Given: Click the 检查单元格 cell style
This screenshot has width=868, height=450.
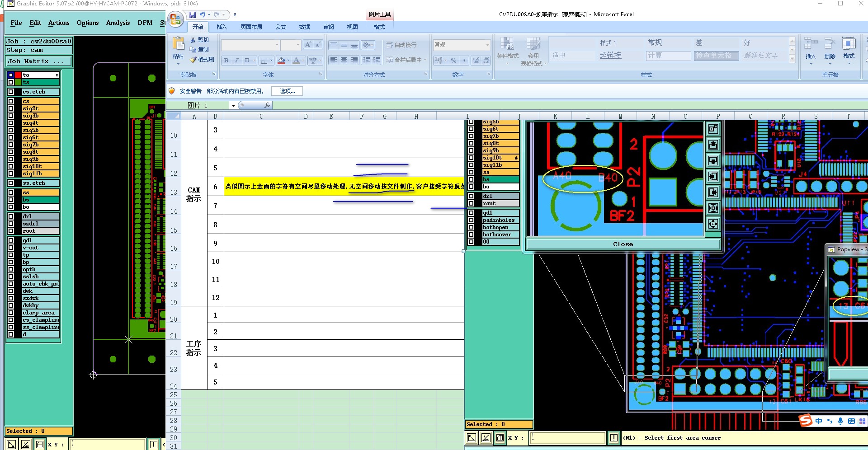Looking at the screenshot, I should tap(717, 56).
